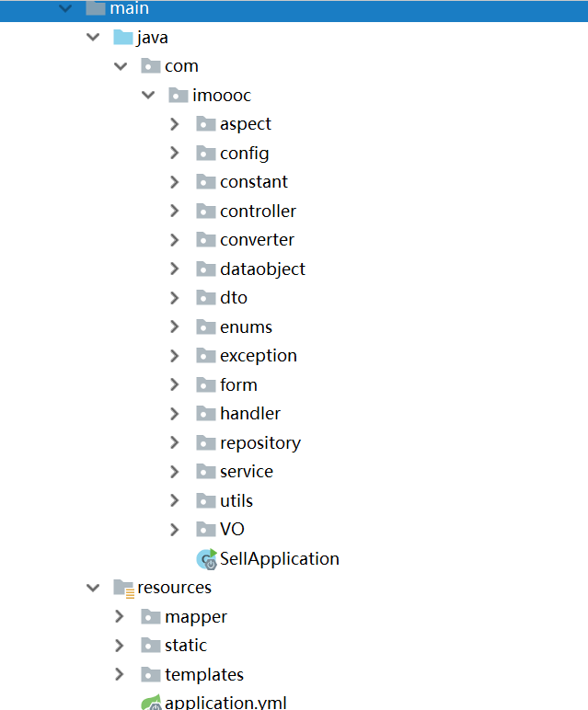Collapse the resources folder

click(x=92, y=588)
